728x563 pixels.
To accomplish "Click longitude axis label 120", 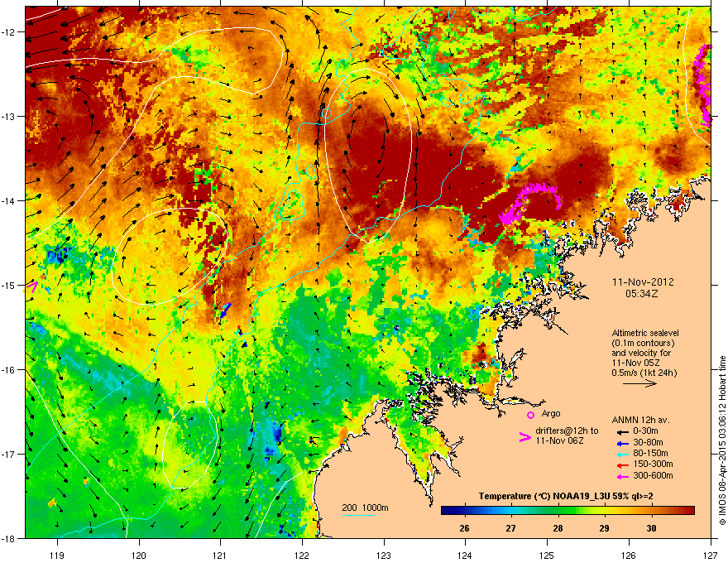I will [139, 555].
